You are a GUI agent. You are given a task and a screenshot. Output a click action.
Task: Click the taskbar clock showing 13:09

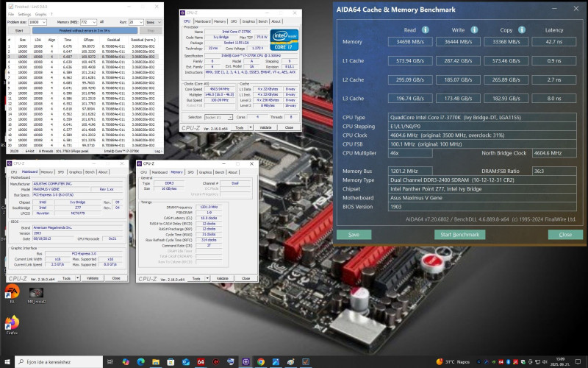click(560, 361)
